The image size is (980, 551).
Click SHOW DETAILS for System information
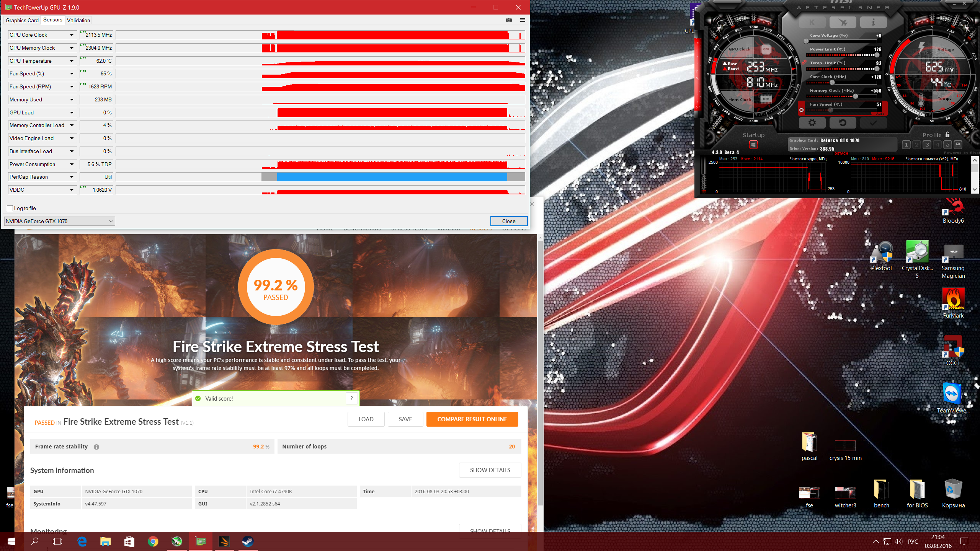[490, 470]
